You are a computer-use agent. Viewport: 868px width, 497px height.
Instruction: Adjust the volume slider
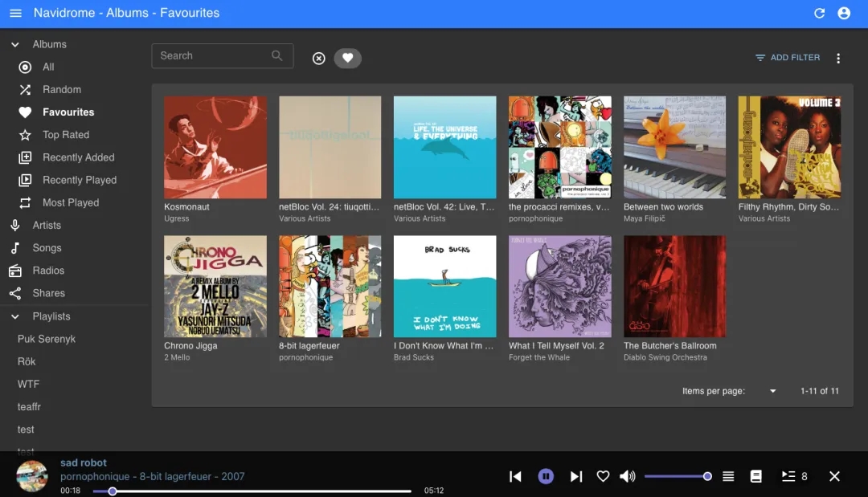coord(678,476)
